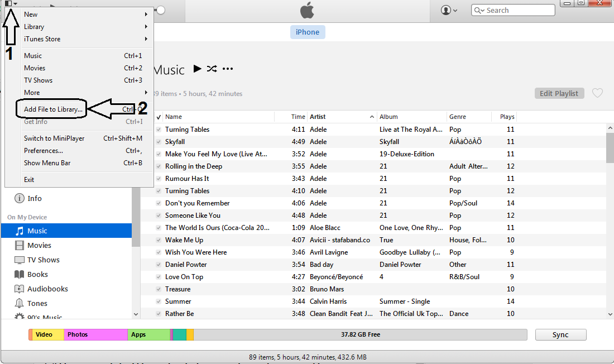Screen dimensions: 614x364
Task: Sort by Name column header
Action: pos(218,117)
